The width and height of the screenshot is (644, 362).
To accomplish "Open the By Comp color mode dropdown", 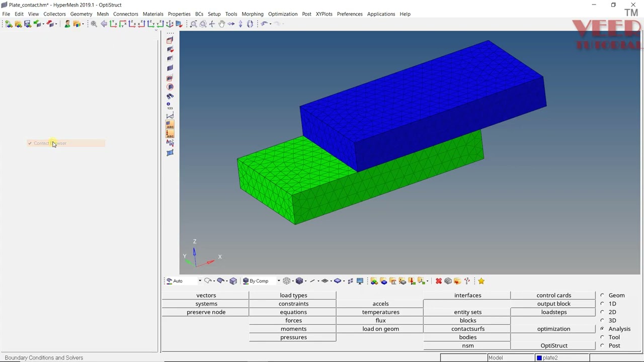I will point(279,281).
